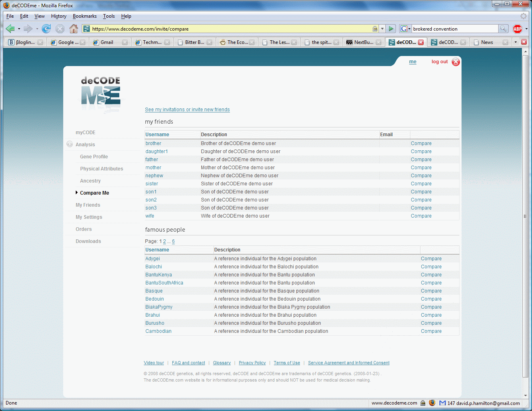Open See my invitations or invite new friends
Image resolution: width=532 pixels, height=411 pixels.
187,110
